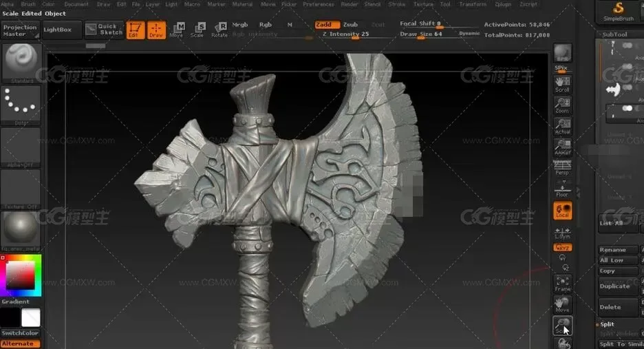Click All Low button

point(618,260)
